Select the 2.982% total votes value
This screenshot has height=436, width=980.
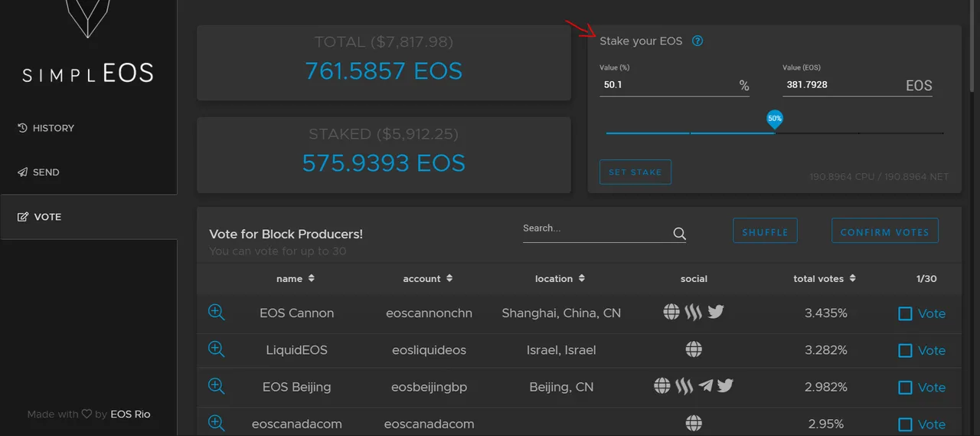click(825, 387)
